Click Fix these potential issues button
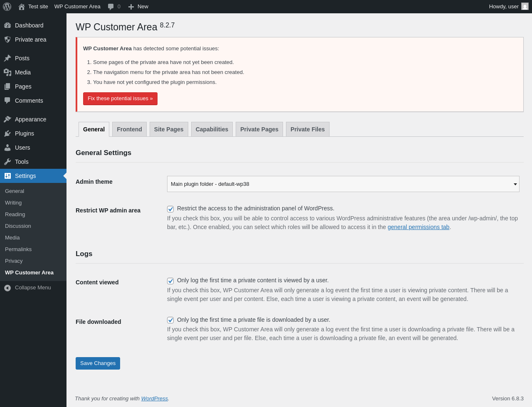The width and height of the screenshot is (532, 407). pyautogui.click(x=120, y=99)
